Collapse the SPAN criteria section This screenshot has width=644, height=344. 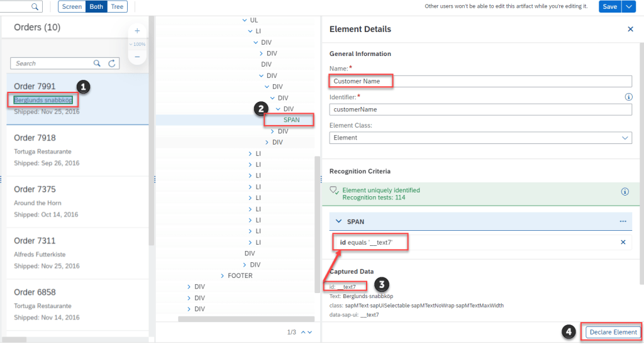point(338,221)
